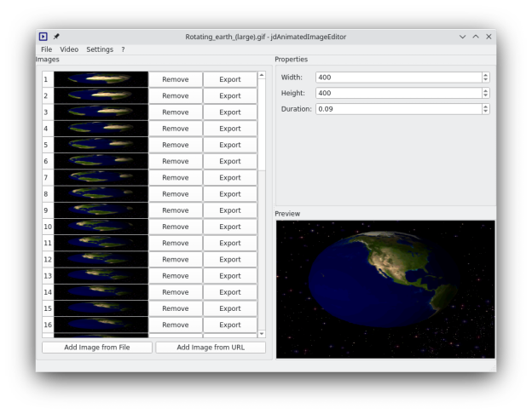The image size is (532, 414).
Task: Remove frame 11
Action: point(176,243)
